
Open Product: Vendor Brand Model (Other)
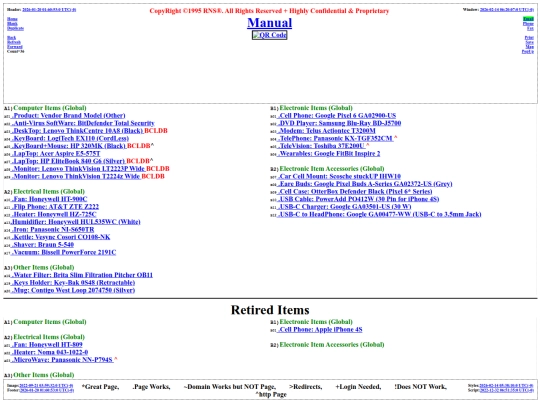coord(69,116)
